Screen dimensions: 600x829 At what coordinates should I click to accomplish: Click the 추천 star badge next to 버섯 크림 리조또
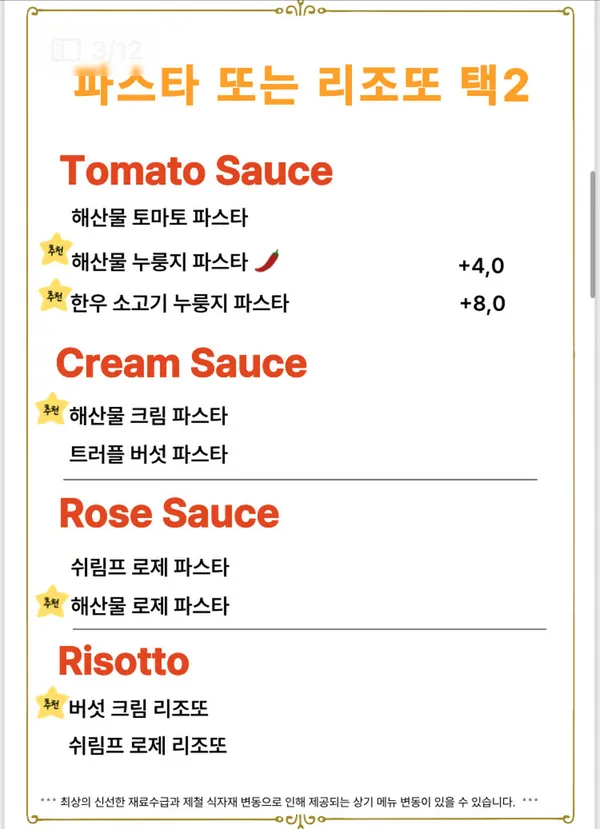point(52,703)
